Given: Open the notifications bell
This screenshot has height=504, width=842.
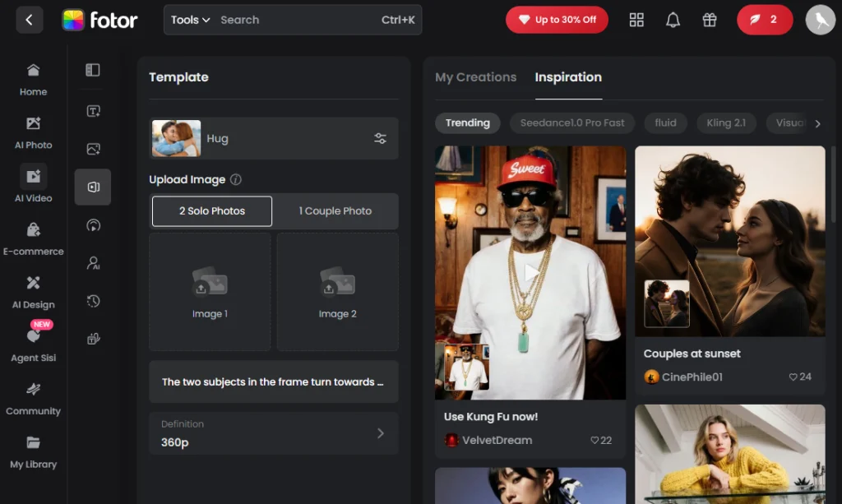Looking at the screenshot, I should pos(673,19).
